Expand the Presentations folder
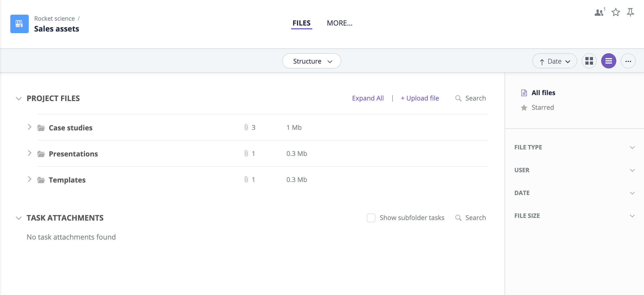Viewport: 644px width, 295px height. (x=29, y=153)
